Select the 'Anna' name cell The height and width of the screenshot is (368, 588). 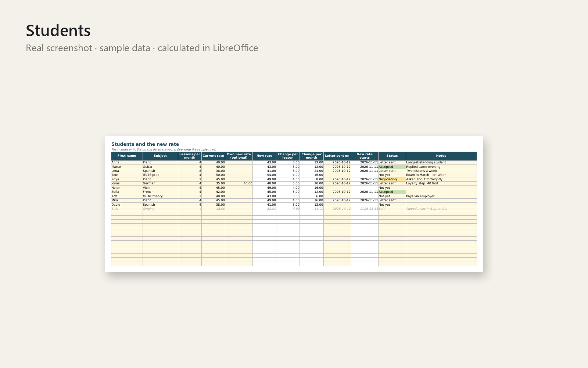pos(127,163)
